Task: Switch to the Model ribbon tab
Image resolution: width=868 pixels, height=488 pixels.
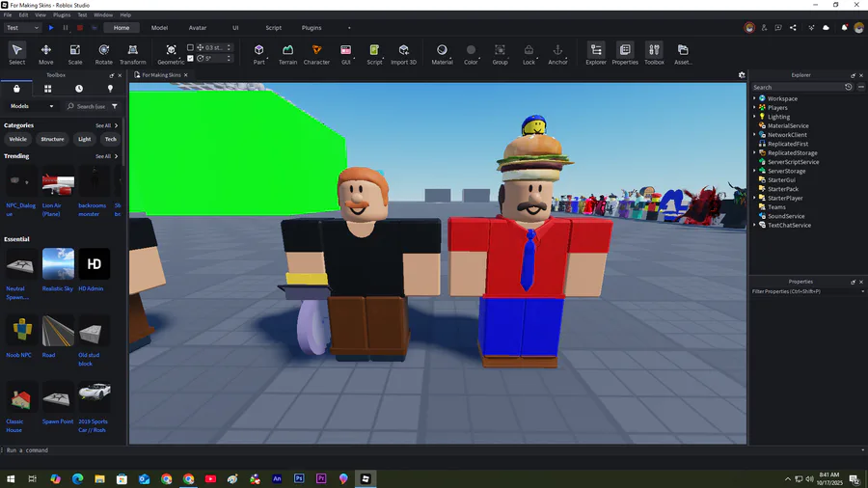Action: pyautogui.click(x=159, y=28)
